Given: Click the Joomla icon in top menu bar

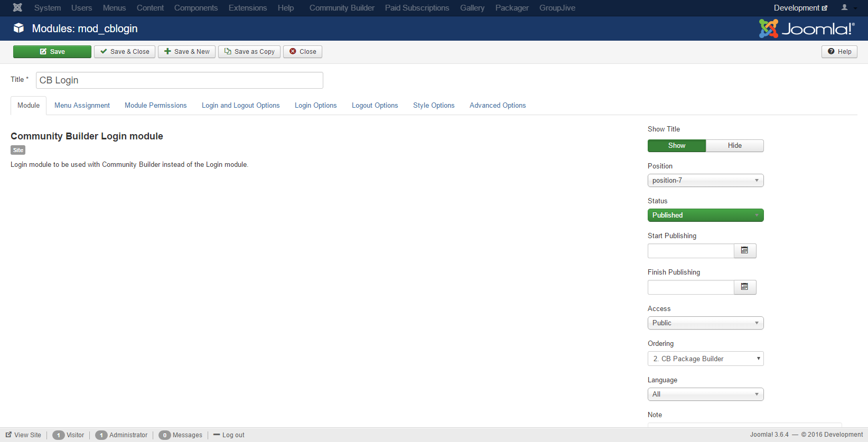Looking at the screenshot, I should tap(17, 7).
